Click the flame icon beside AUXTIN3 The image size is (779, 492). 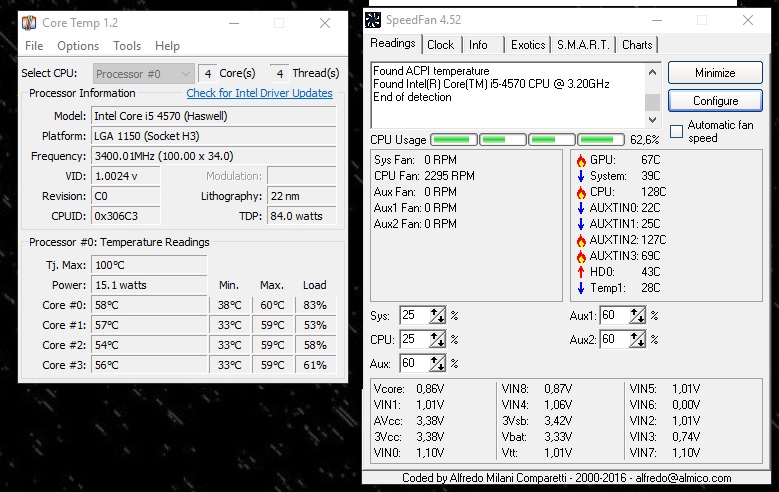[x=581, y=256]
